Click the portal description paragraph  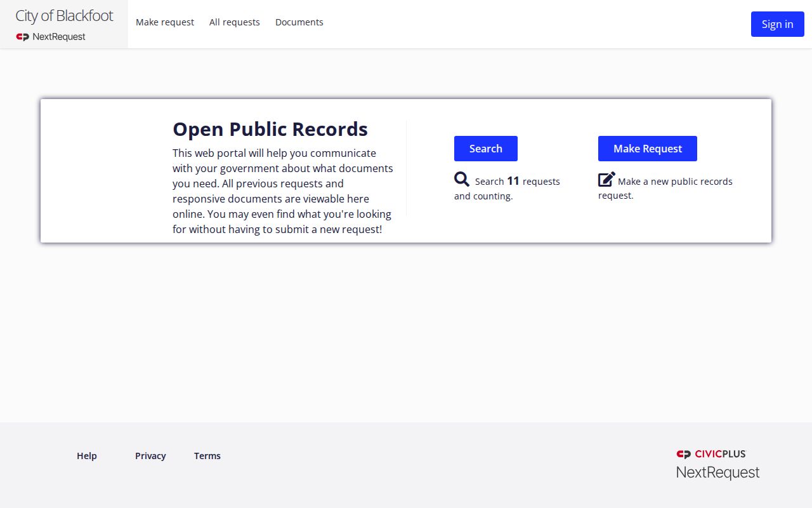pyautogui.click(x=283, y=191)
